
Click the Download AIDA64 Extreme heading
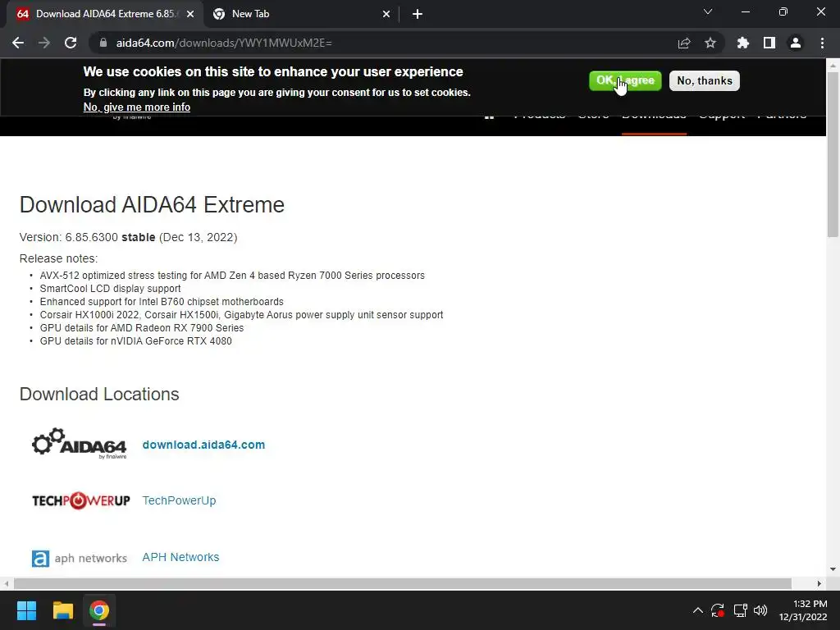pos(152,204)
